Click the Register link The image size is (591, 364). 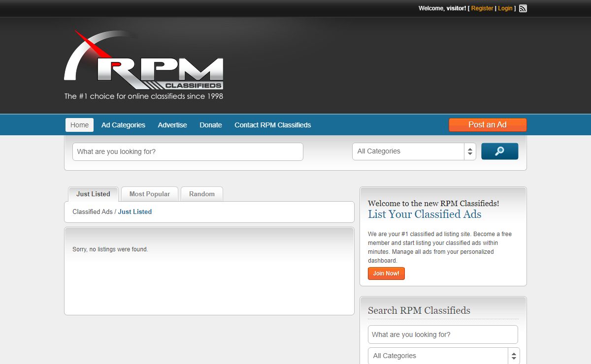pyautogui.click(x=482, y=8)
